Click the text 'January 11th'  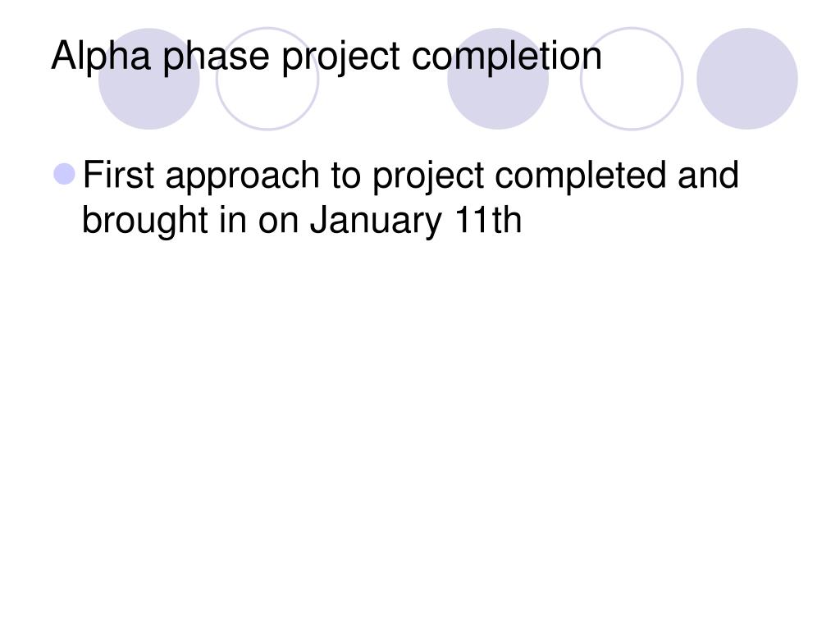[x=416, y=221]
